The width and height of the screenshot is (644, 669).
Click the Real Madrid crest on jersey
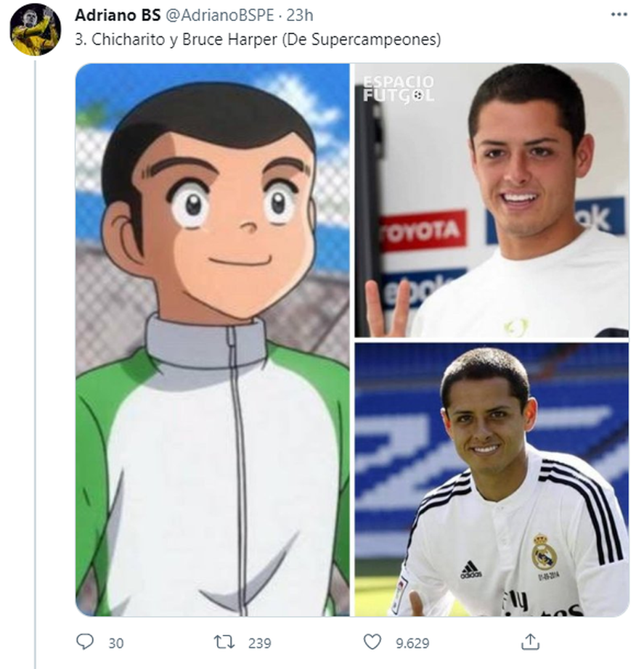pyautogui.click(x=544, y=551)
